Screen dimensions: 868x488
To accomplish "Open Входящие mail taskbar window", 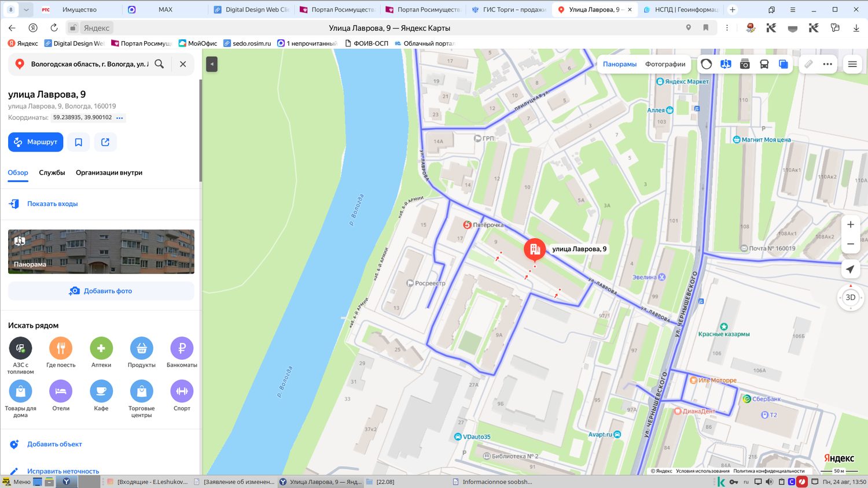I will 148,482.
